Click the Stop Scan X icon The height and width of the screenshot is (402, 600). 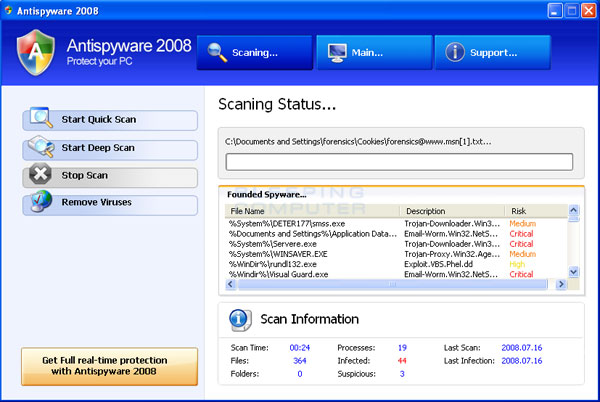pyautogui.click(x=40, y=174)
